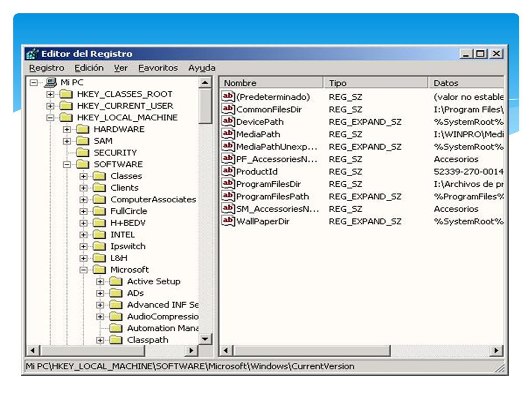Minimize the Editor del Registro window
The height and width of the screenshot is (399, 532).
point(466,54)
